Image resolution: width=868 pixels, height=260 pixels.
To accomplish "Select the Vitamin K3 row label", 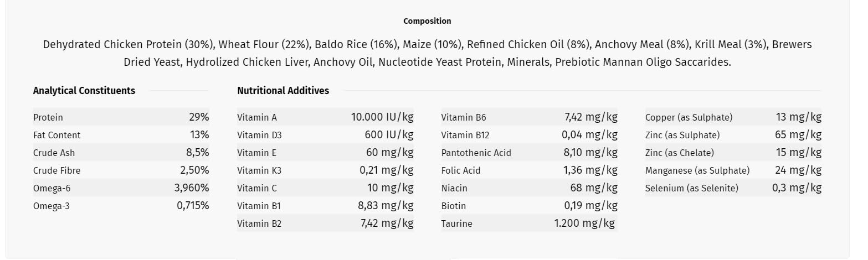I will coord(259,170).
